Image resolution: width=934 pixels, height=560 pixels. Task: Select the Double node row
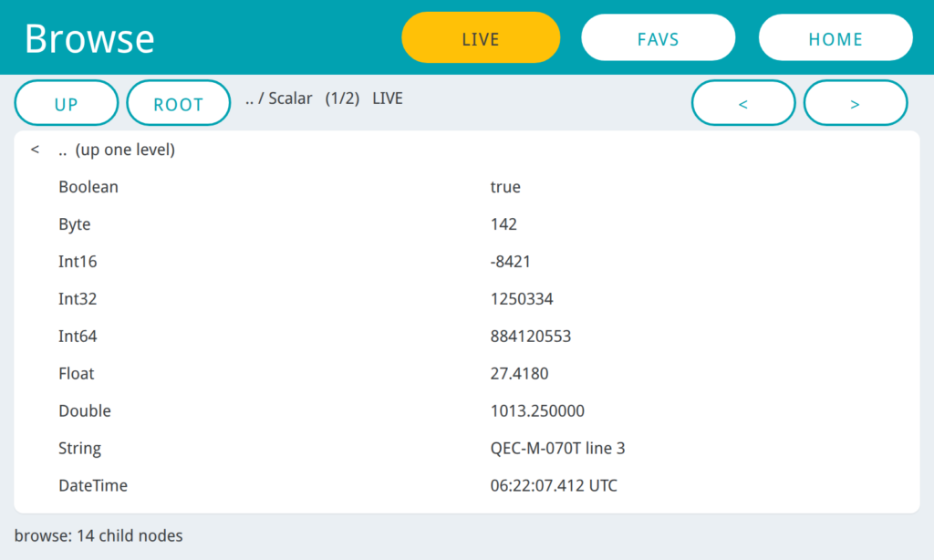(467, 411)
